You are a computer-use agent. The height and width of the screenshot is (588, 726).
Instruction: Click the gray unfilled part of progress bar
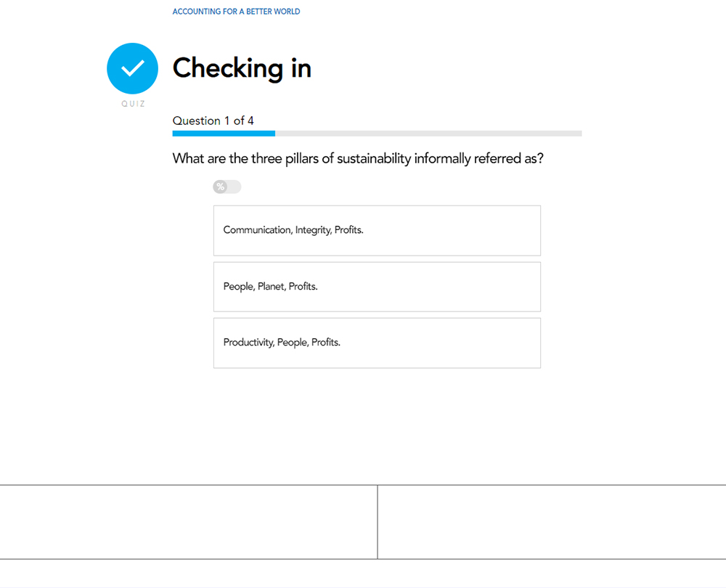tap(428, 134)
